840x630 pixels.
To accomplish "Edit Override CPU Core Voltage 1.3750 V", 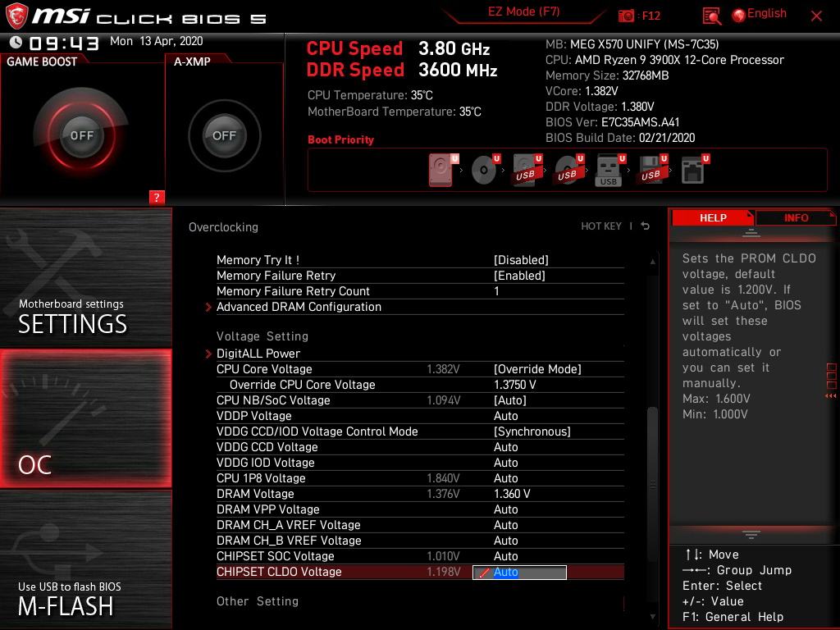I will click(x=515, y=385).
